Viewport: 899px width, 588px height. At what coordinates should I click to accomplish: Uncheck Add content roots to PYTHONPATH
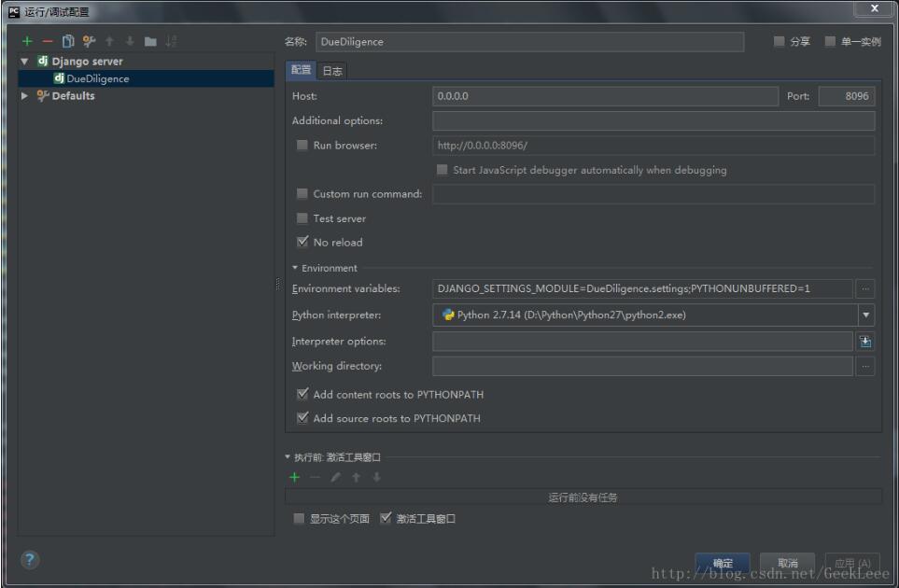[x=302, y=394]
